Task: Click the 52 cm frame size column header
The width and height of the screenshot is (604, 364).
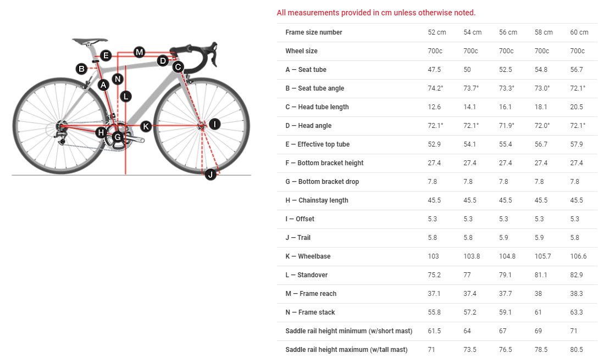Action: (437, 32)
